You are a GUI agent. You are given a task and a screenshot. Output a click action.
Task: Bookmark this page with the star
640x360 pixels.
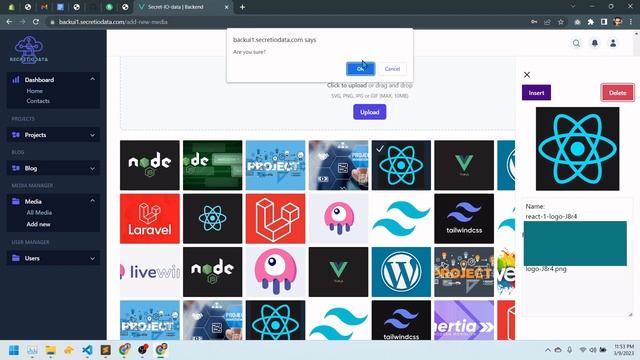561,22
